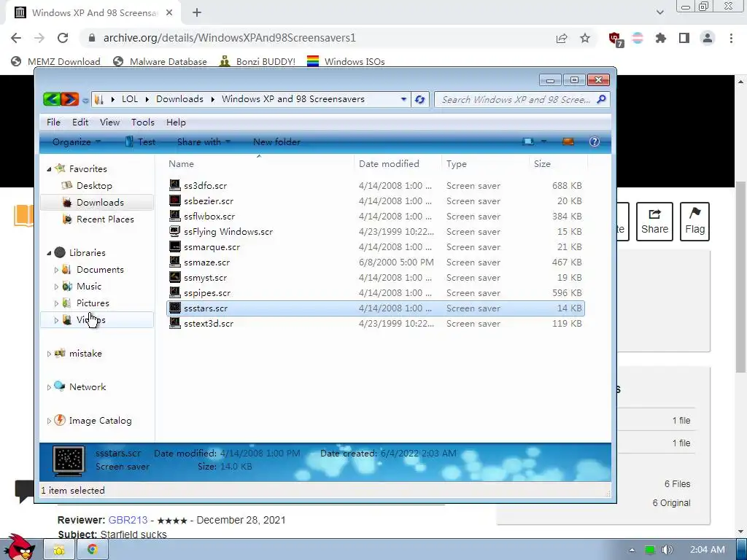The image size is (747, 560).
Task: Open reviewer GBR213 profile link
Action: point(128,520)
